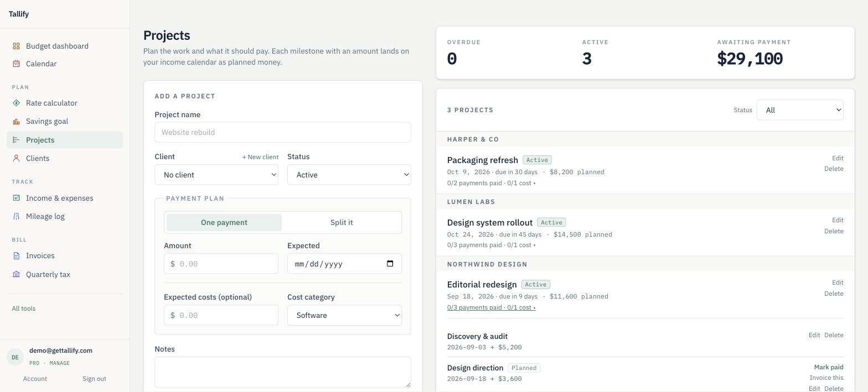Click the Expected date field
This screenshot has width=868, height=392.
point(344,264)
